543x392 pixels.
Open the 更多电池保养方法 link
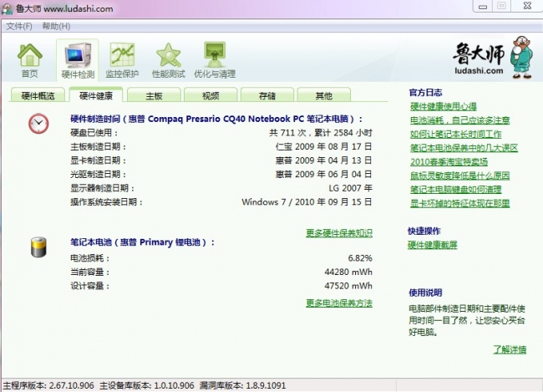pyautogui.click(x=338, y=303)
